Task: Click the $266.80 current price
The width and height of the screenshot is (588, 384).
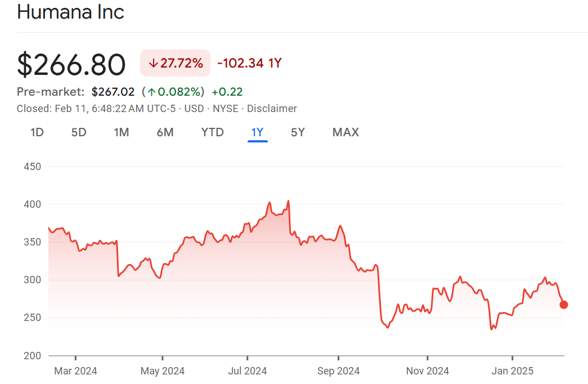Action: point(71,64)
